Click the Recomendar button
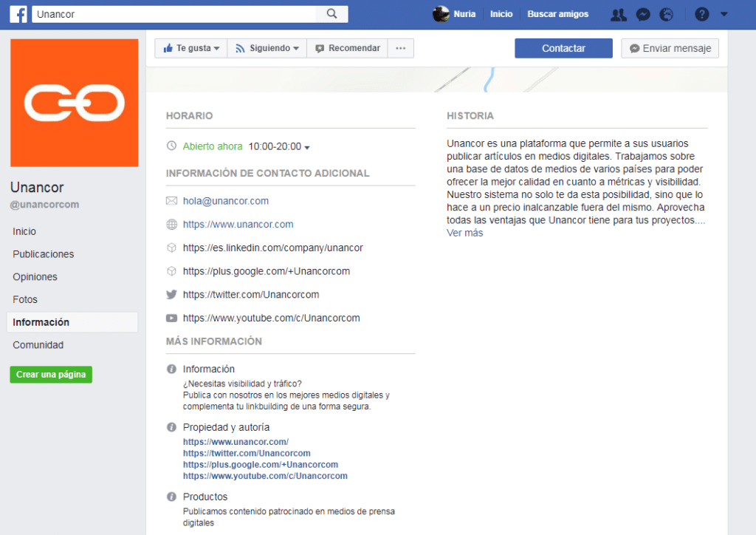This screenshot has height=535, width=756. coord(347,48)
